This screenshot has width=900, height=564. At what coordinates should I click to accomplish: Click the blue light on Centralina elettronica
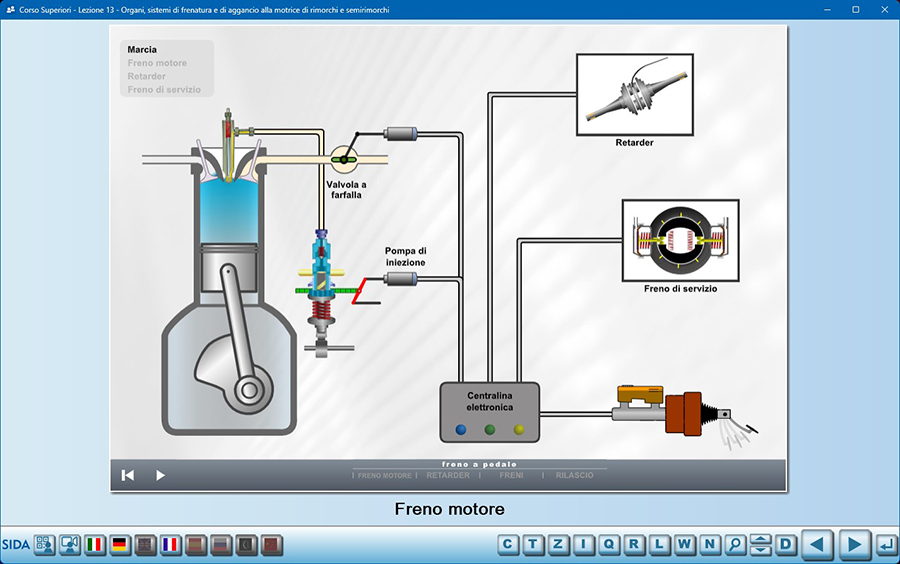461,429
